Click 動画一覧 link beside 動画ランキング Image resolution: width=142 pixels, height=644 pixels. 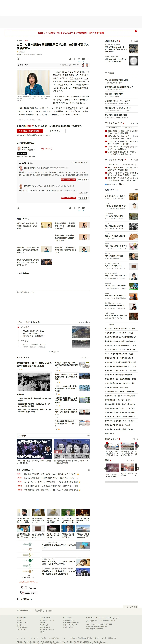point(135,439)
